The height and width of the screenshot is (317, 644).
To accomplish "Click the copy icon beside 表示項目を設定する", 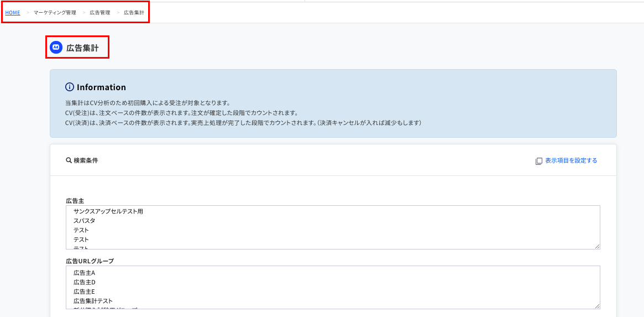I will pyautogui.click(x=539, y=161).
